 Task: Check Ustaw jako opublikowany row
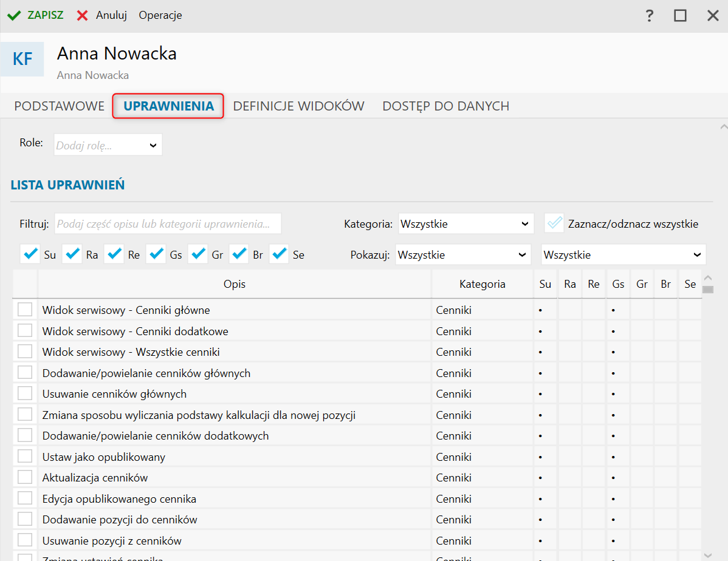point(24,456)
